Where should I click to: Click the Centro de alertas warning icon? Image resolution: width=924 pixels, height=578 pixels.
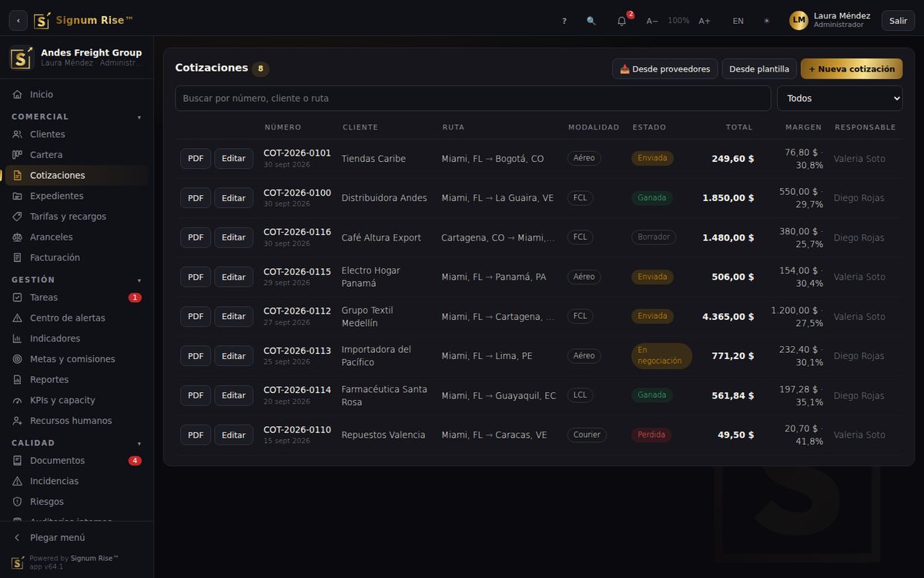tap(18, 318)
